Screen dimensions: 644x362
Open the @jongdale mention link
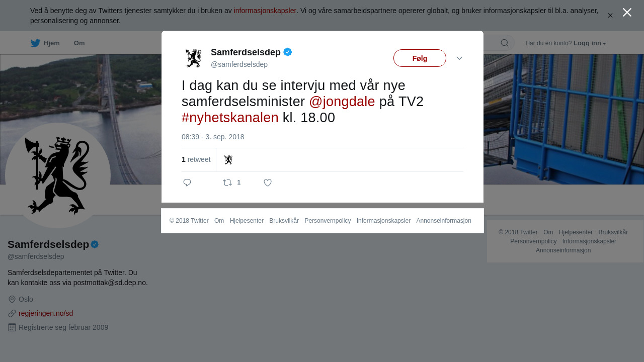pos(342,102)
